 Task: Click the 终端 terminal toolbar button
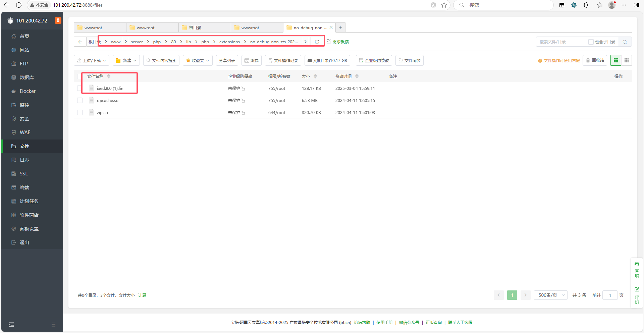[x=251, y=60]
